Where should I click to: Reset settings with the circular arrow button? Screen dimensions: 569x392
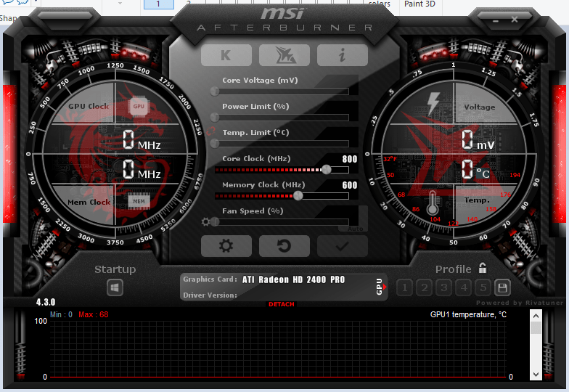click(x=284, y=246)
